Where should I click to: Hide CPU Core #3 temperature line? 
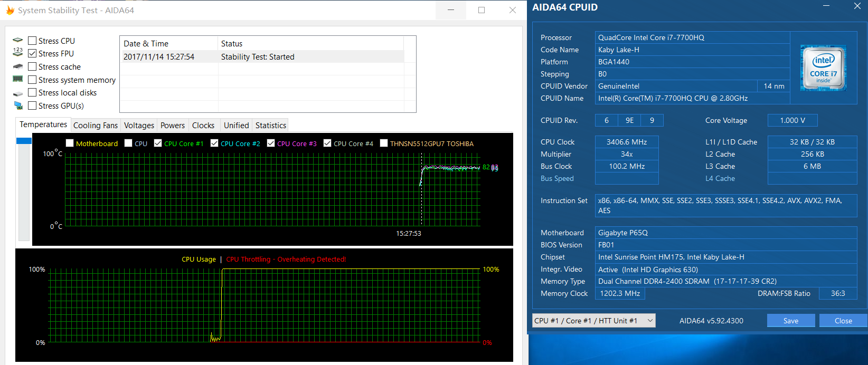pos(271,143)
